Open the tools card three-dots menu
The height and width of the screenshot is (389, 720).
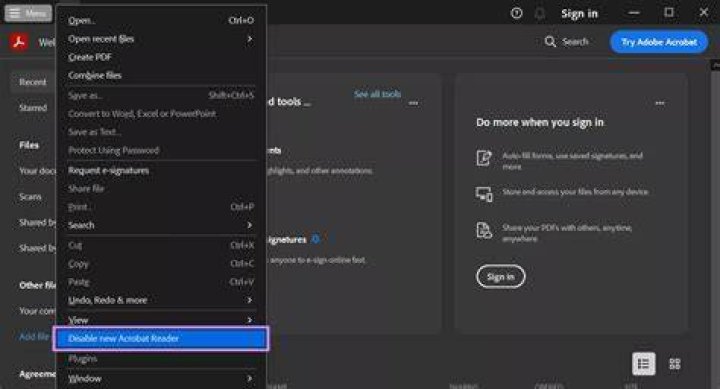(x=413, y=103)
